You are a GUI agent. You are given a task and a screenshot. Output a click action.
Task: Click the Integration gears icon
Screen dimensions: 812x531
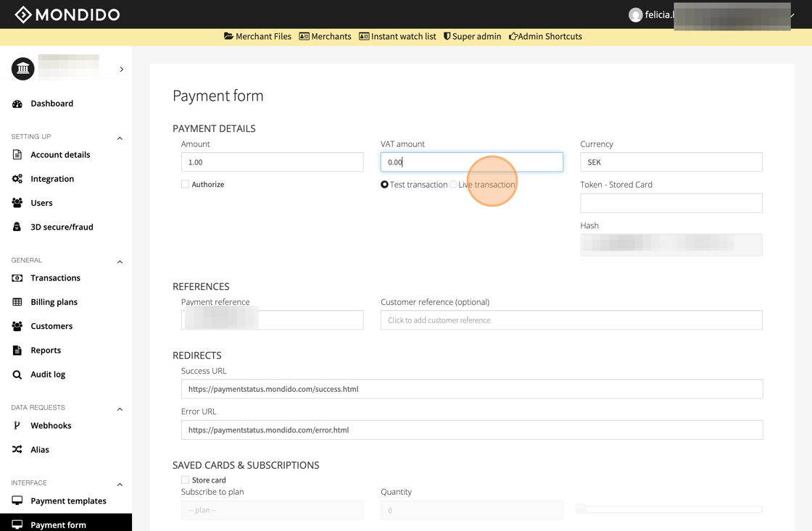17,178
